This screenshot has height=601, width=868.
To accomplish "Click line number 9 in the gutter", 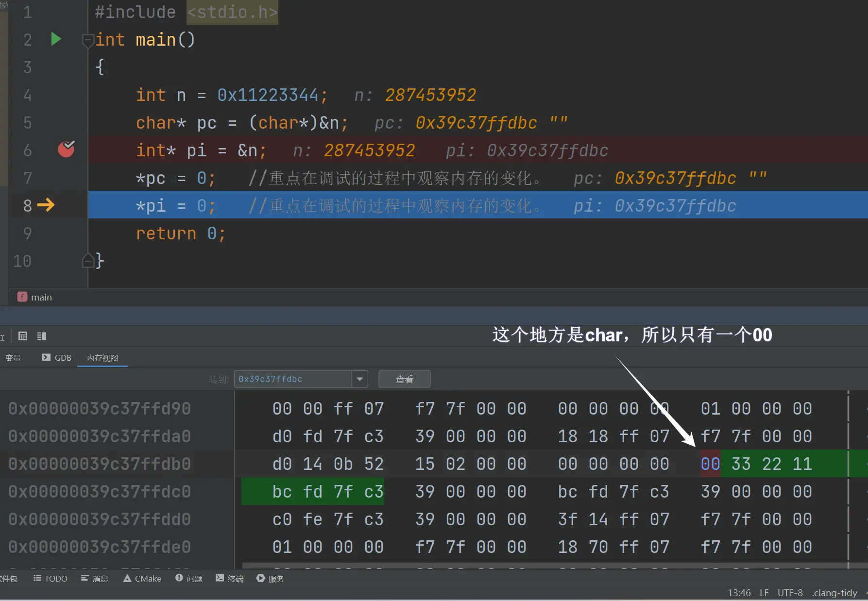I will (x=28, y=233).
